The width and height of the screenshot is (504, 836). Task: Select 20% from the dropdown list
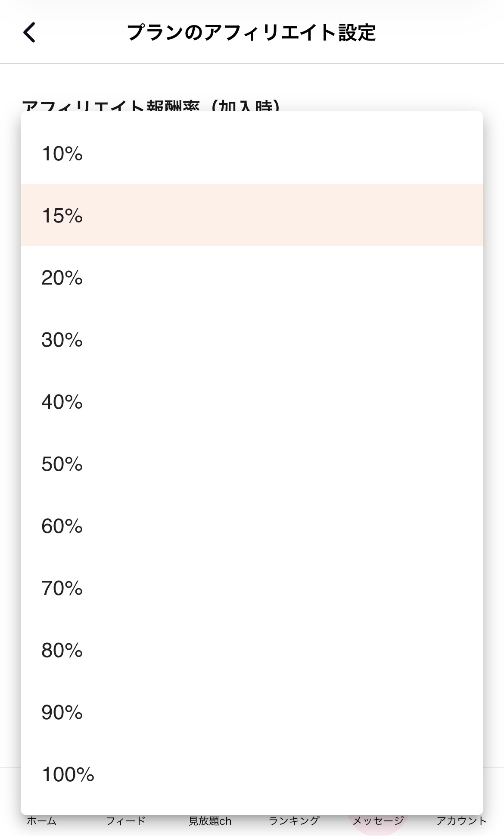[252, 277]
